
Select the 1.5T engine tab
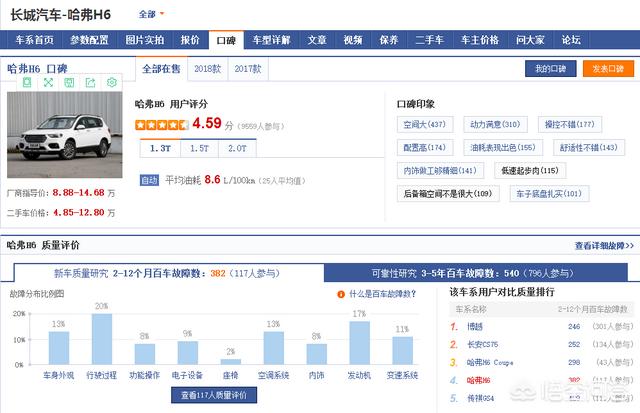[x=199, y=149]
